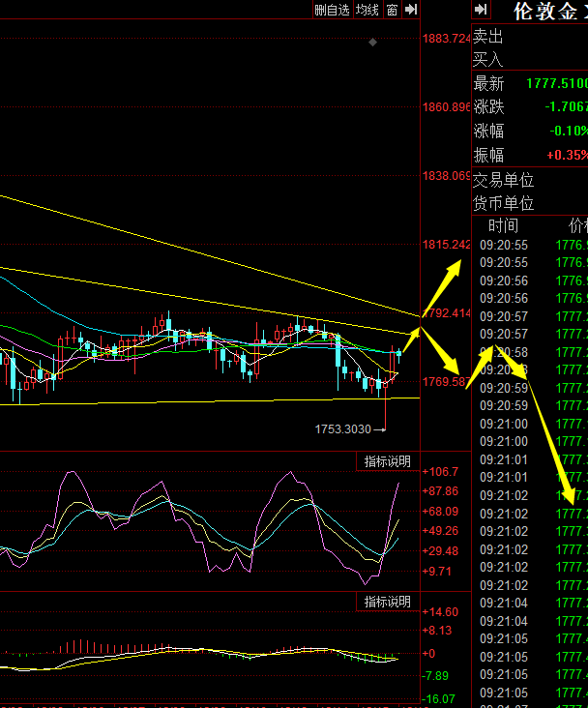Image resolution: width=588 pixels, height=708 pixels.
Task: Click the arrow icon left of 伦敦金 title
Action: (x=481, y=10)
